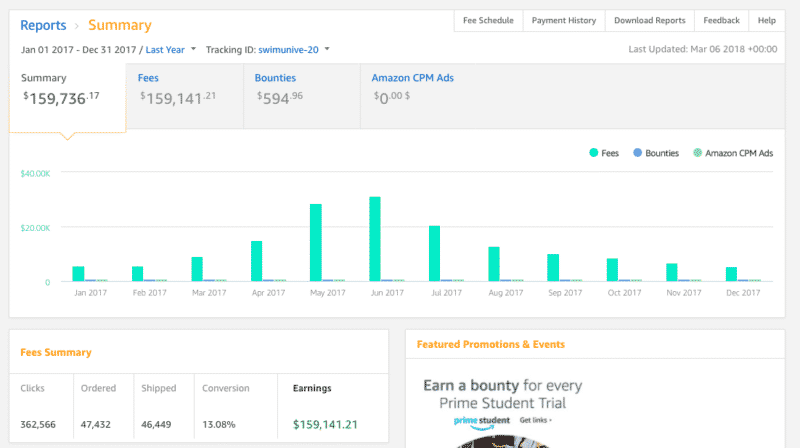
Task: Go to the Reports breadcrumb link
Action: pos(43,25)
